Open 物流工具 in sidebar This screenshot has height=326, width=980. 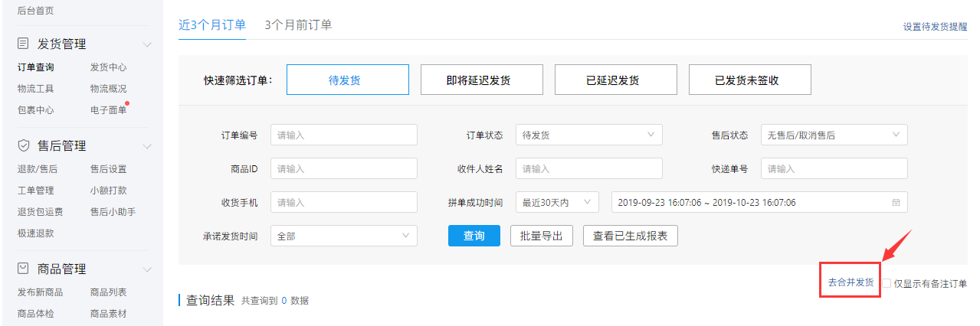(35, 89)
